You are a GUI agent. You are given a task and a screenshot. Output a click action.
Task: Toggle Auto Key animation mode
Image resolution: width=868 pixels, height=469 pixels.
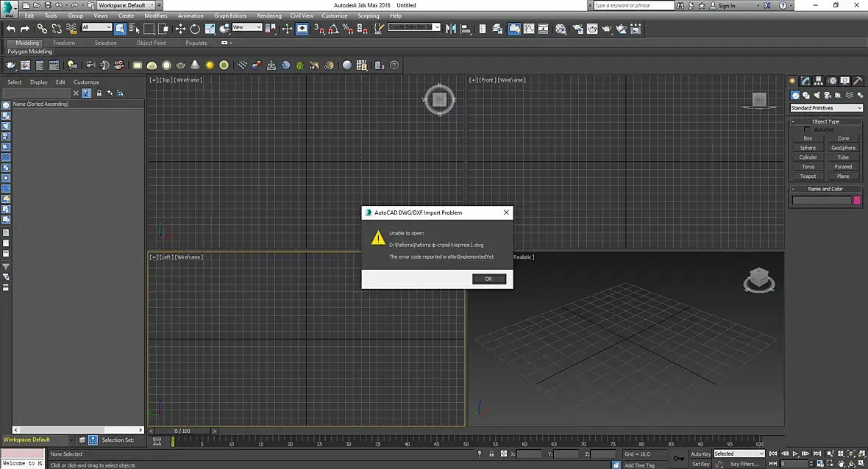pyautogui.click(x=700, y=454)
